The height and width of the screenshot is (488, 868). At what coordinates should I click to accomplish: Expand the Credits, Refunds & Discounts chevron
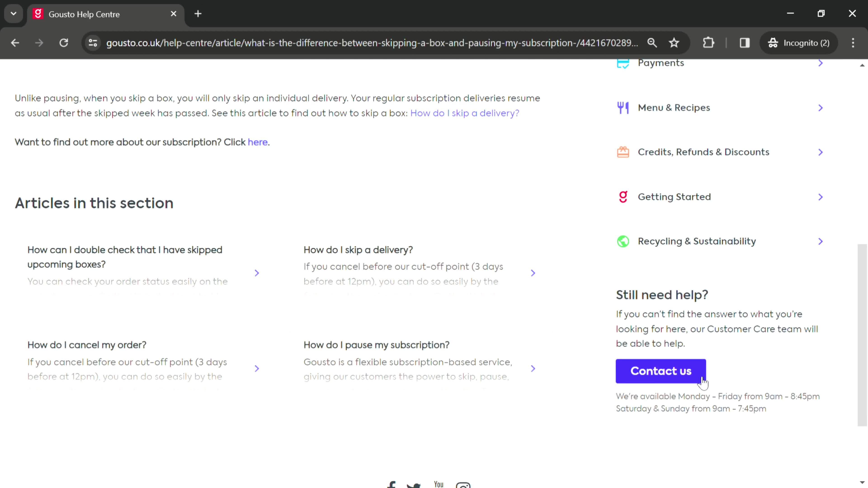821,152
